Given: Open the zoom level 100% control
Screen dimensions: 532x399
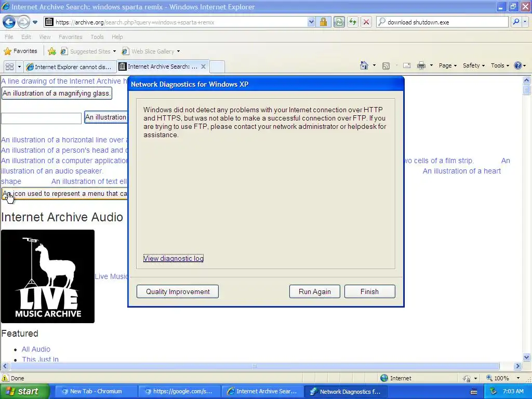Looking at the screenshot, I should tap(503, 378).
